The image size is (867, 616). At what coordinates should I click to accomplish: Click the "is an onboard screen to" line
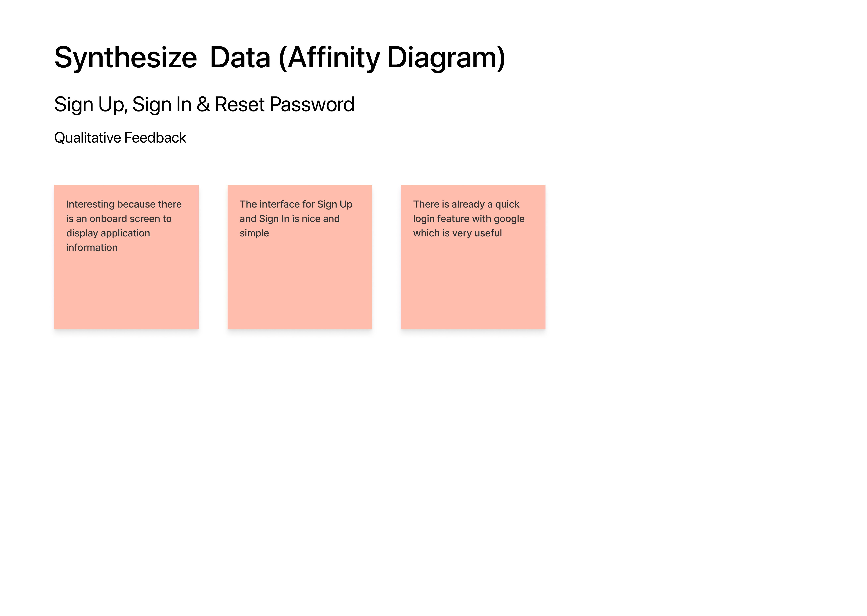click(119, 219)
